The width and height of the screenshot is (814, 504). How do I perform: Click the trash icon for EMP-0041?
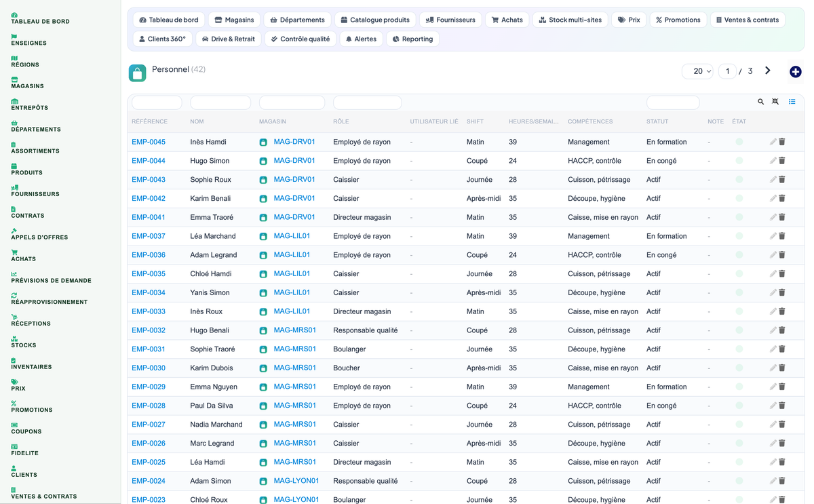tap(782, 217)
